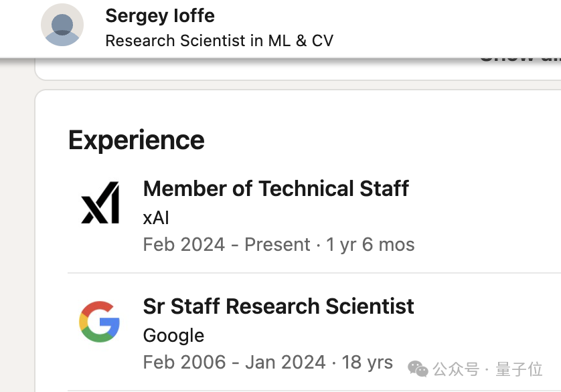Click the Feb 2006 - Jan 2024 date range

pyautogui.click(x=234, y=363)
